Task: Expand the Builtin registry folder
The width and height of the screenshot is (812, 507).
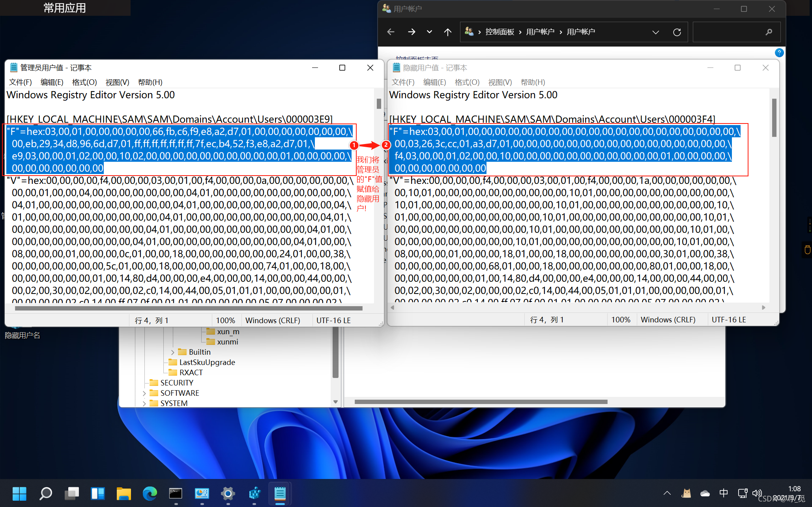Action: click(x=173, y=352)
